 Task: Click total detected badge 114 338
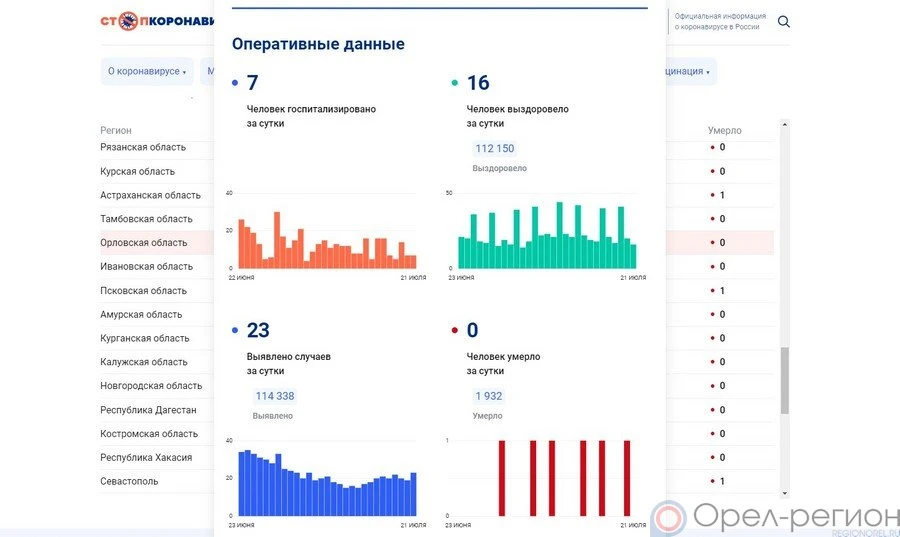pos(274,396)
